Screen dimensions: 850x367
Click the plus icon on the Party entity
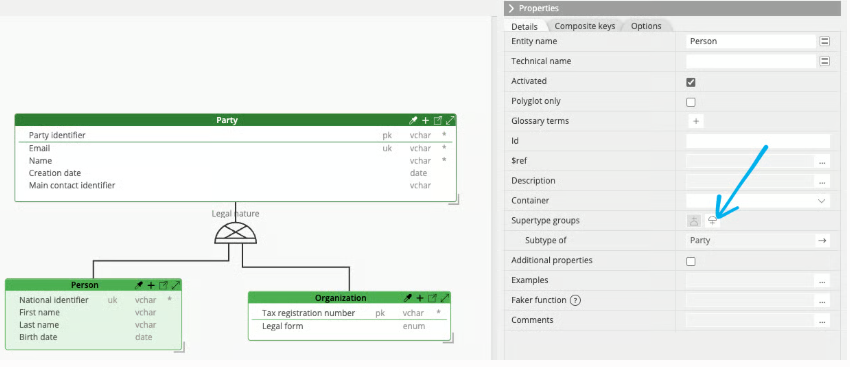coord(426,120)
